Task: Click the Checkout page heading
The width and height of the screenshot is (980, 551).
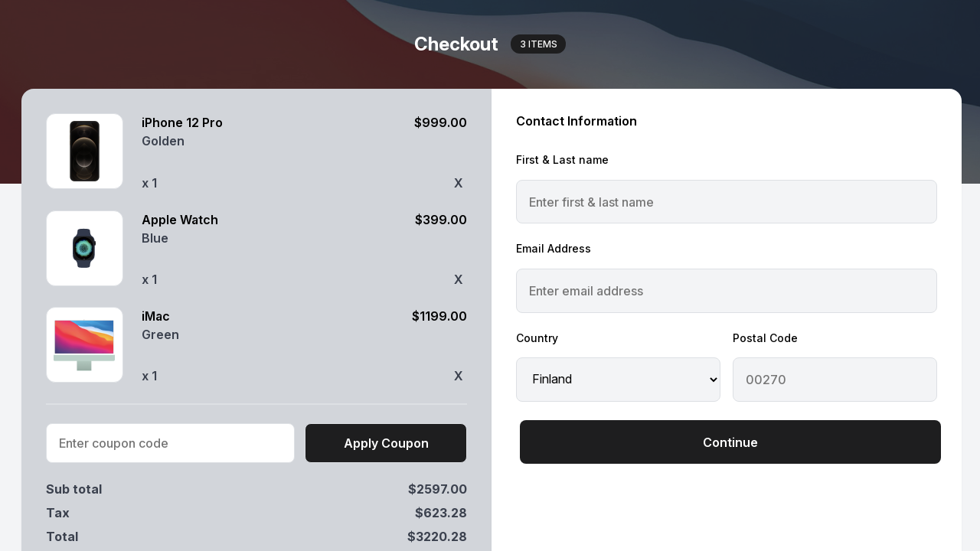Action: pos(456,44)
